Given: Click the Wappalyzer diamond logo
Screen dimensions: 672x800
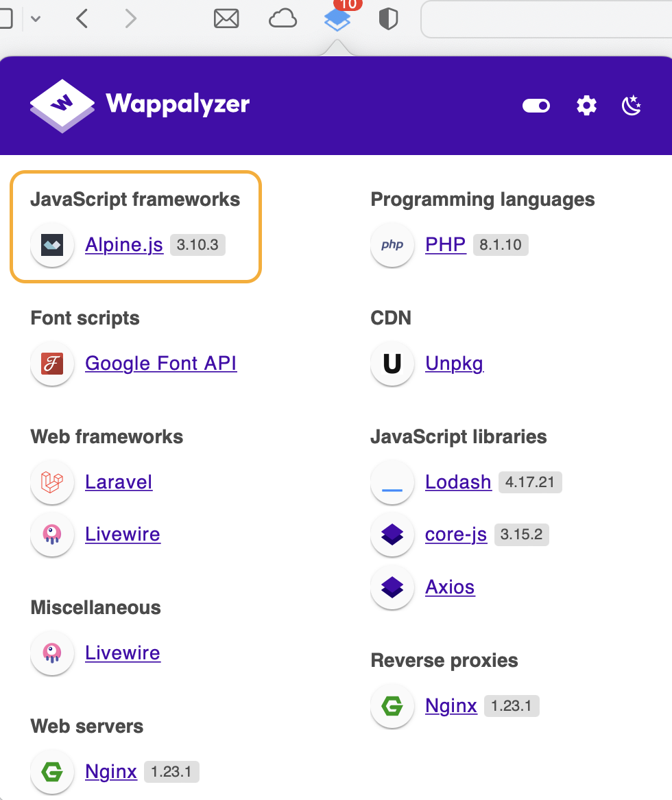Looking at the screenshot, I should point(62,106).
